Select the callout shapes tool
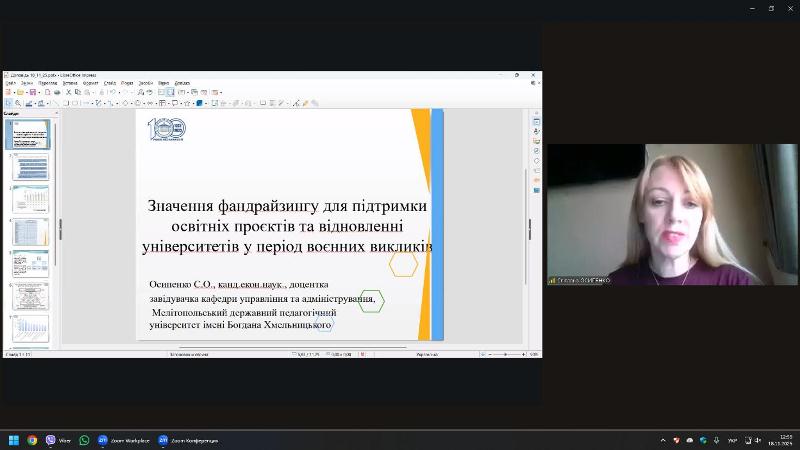The width and height of the screenshot is (800, 450). tap(174, 103)
